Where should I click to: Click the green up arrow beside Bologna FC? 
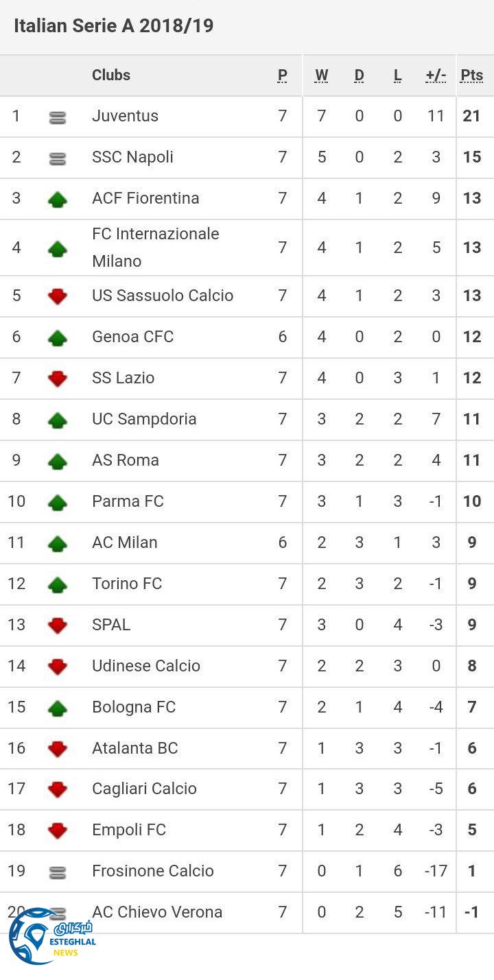[x=58, y=708]
